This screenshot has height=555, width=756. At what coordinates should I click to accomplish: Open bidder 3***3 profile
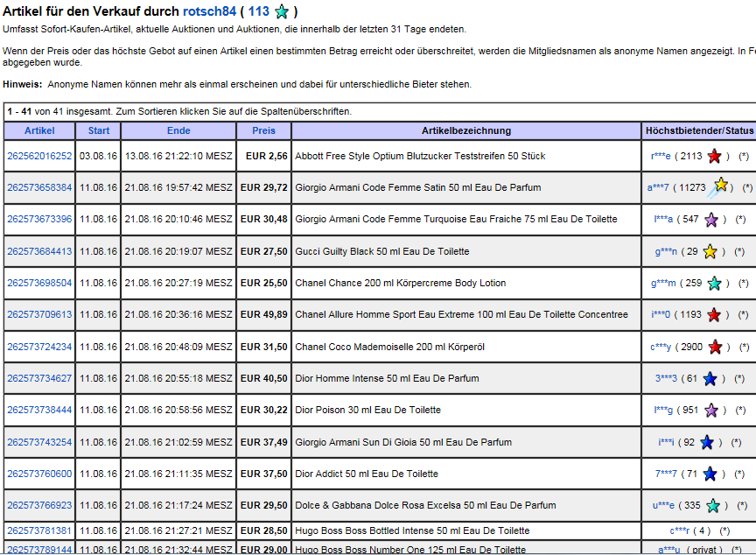click(x=666, y=378)
